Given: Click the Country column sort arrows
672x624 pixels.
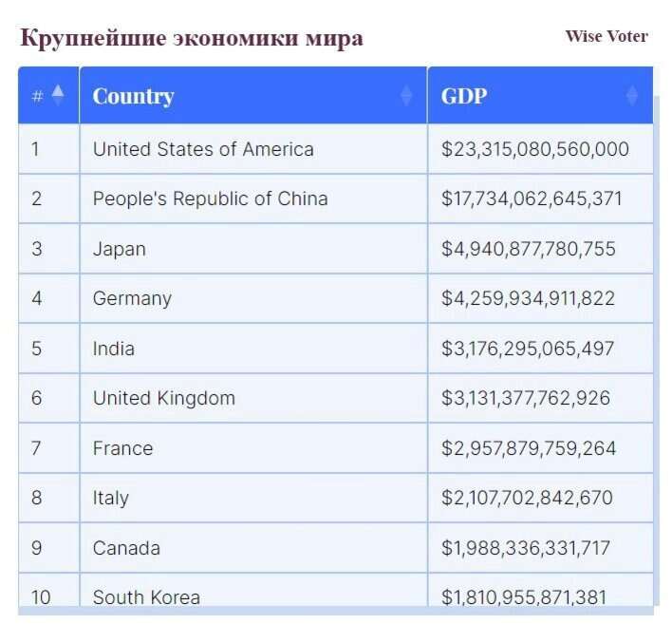Looking at the screenshot, I should click(406, 96).
